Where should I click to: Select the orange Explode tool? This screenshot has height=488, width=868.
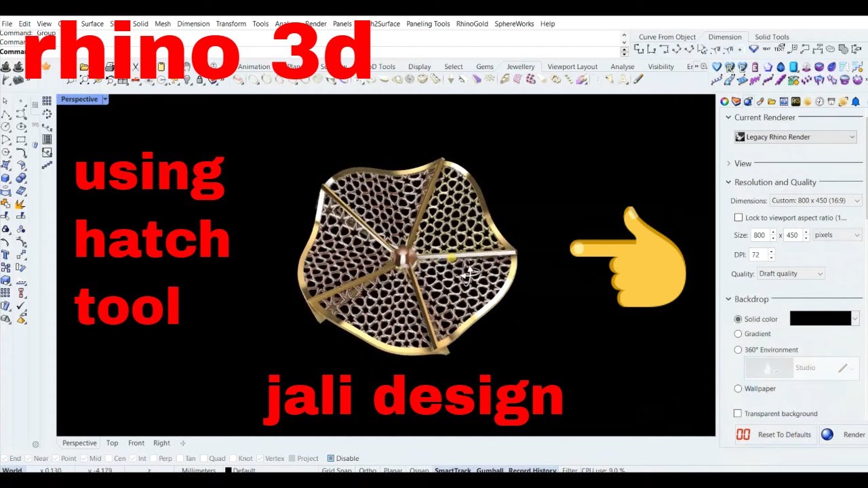click(x=21, y=205)
